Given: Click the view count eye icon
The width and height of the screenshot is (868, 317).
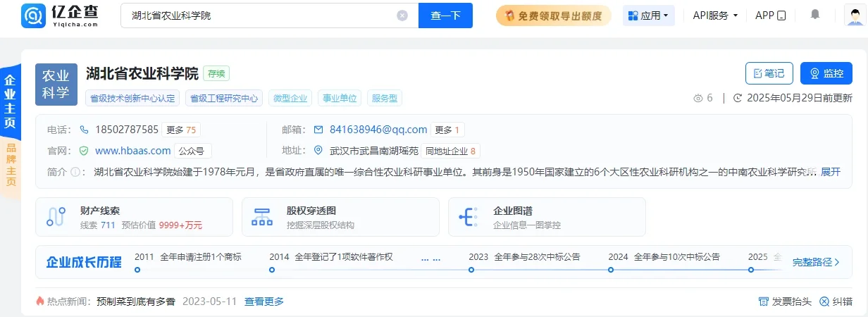Looking at the screenshot, I should pos(698,99).
